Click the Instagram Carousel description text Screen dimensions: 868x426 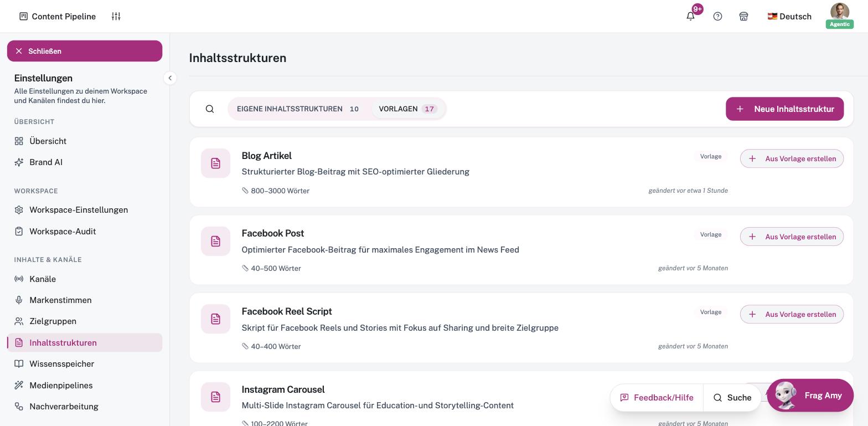tap(378, 406)
